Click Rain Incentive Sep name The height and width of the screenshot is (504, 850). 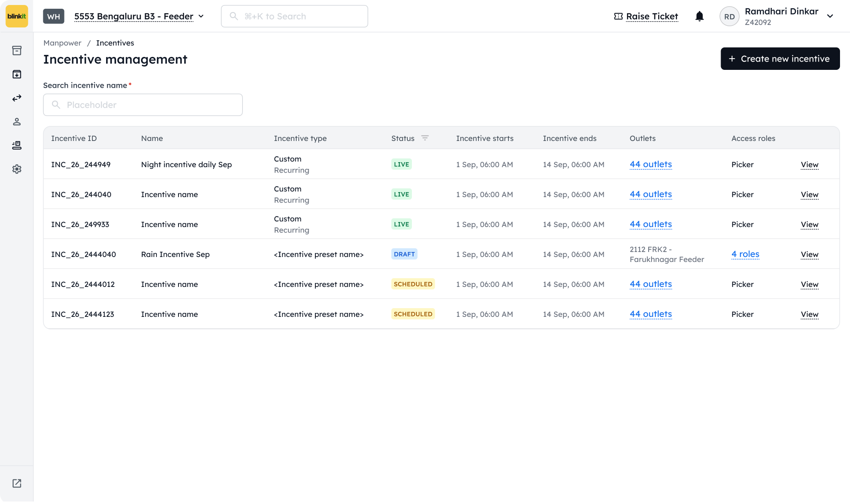tap(175, 254)
